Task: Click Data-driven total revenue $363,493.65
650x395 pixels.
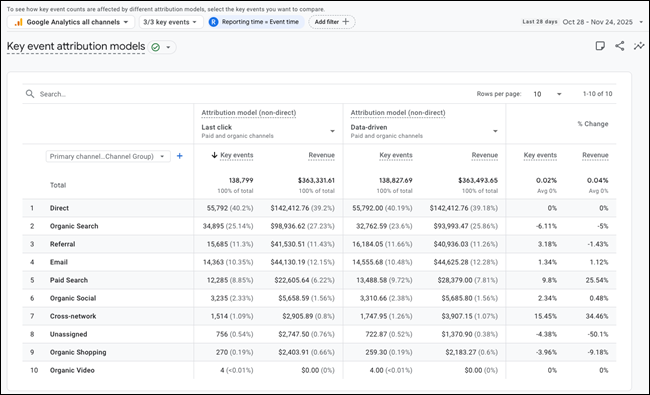Action: [478, 180]
